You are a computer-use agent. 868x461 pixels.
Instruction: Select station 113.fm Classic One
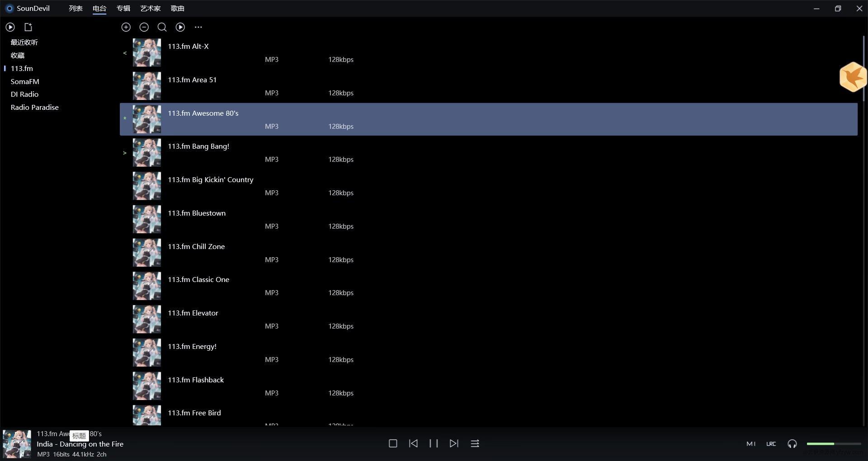click(488, 286)
